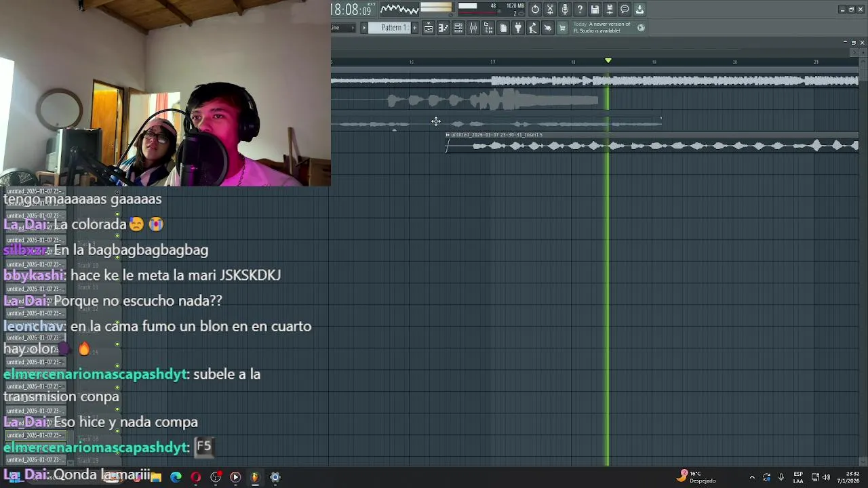Click the content library download icon
Viewport: 868px width, 488px height.
(639, 9)
